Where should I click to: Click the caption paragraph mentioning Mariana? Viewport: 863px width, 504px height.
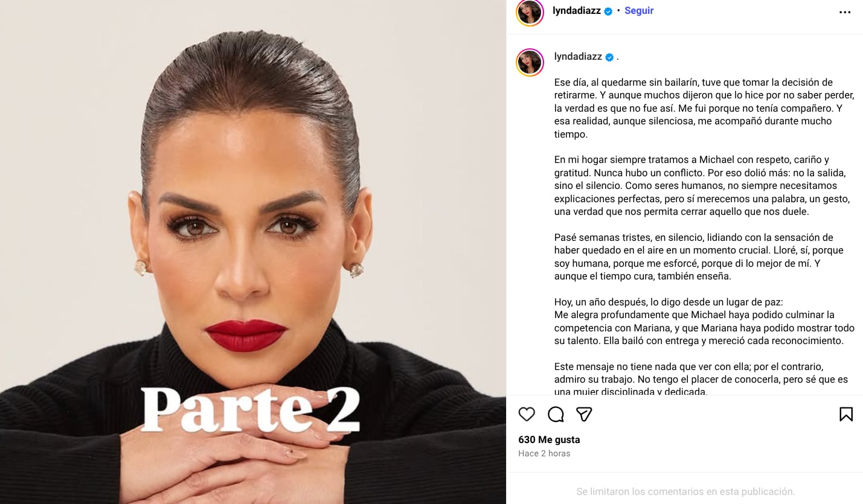704,321
